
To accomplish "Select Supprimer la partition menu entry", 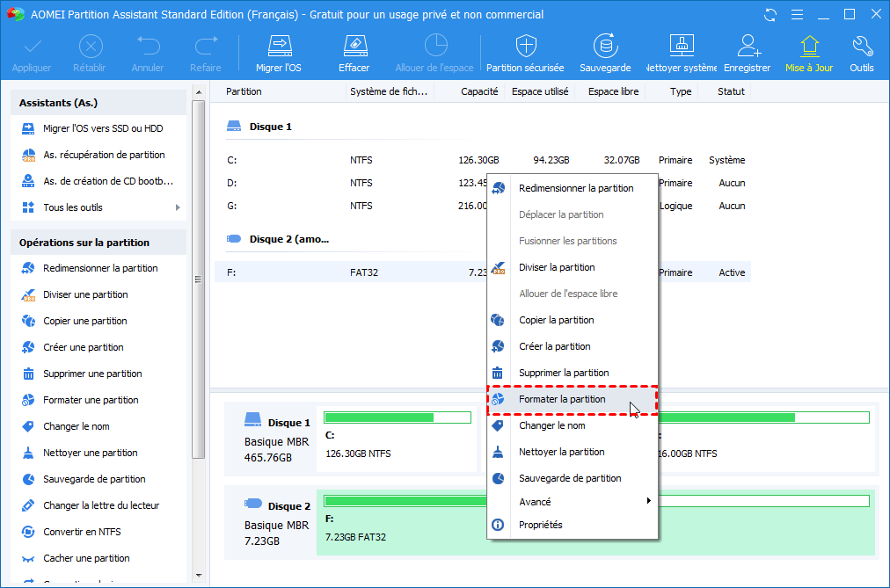I will 564,373.
